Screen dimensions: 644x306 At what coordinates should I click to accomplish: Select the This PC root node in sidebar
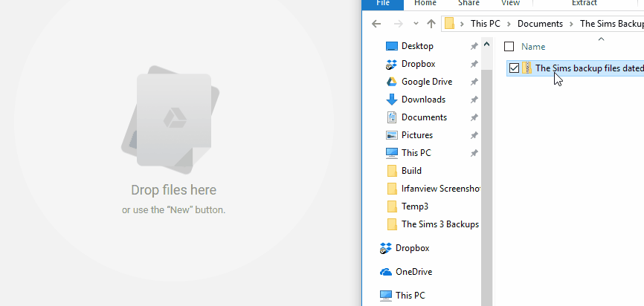click(x=410, y=296)
